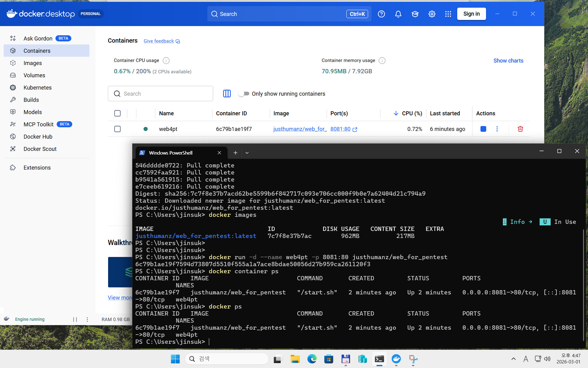Click the taskbar search box
This screenshot has height=368, width=588.
click(x=227, y=359)
